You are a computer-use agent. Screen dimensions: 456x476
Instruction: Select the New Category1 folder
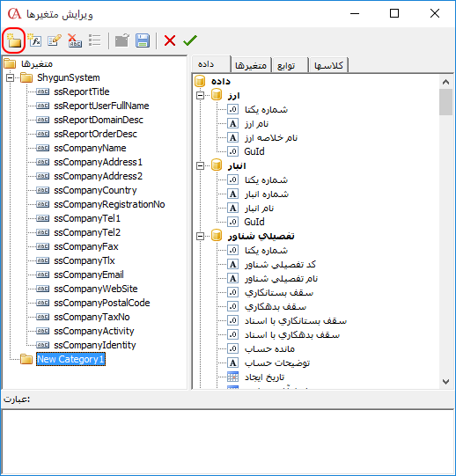pyautogui.click(x=70, y=359)
